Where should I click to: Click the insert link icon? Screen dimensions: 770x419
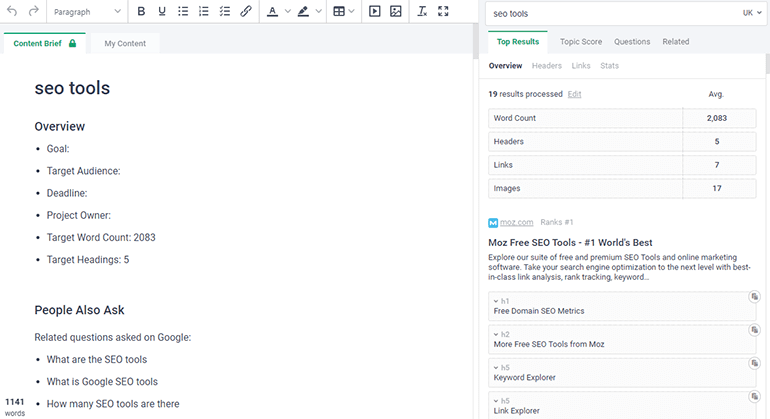[246, 12]
